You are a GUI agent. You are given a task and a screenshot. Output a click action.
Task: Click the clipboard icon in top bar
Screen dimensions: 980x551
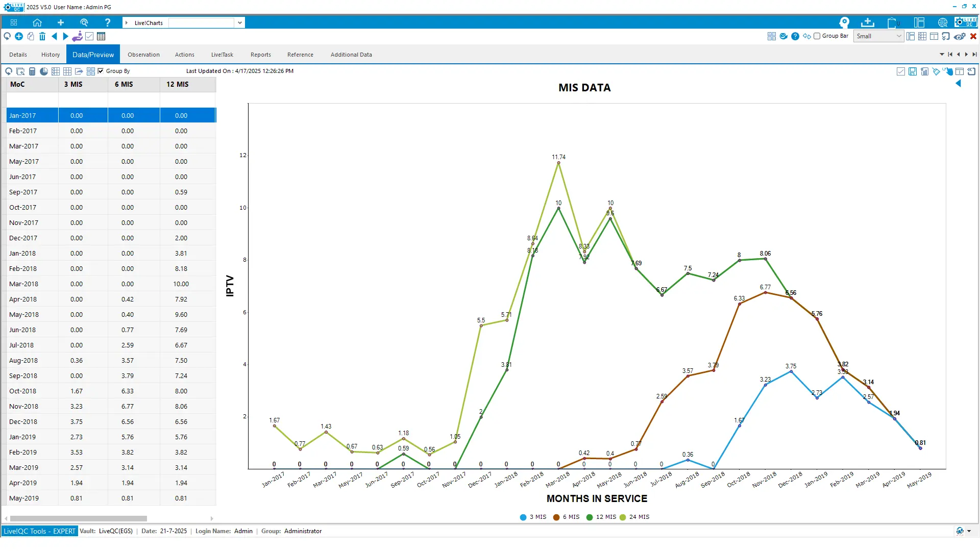pyautogui.click(x=892, y=22)
